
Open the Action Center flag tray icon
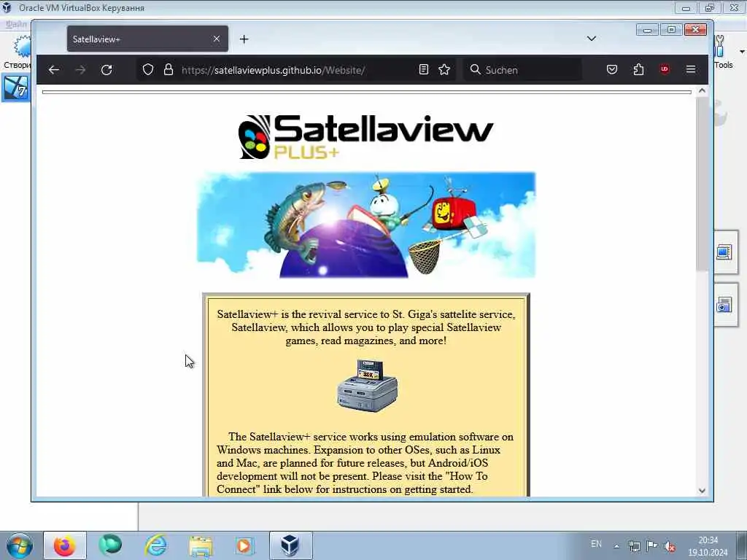[x=651, y=545]
